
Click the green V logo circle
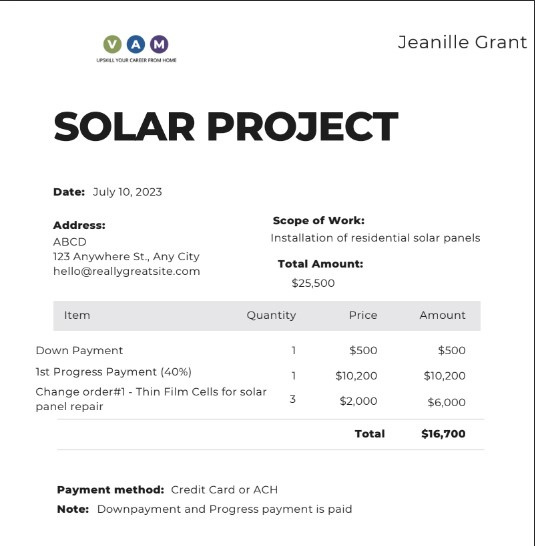coord(112,44)
